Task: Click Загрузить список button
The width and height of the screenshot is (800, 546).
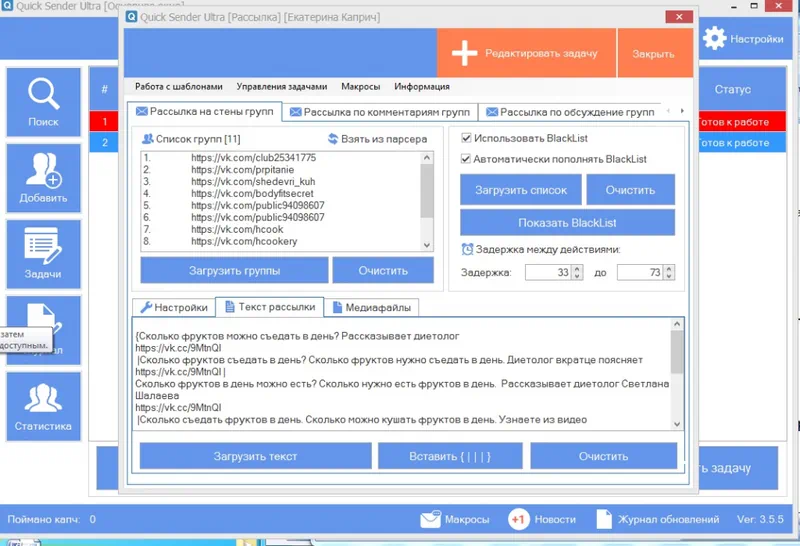Action: [x=521, y=190]
